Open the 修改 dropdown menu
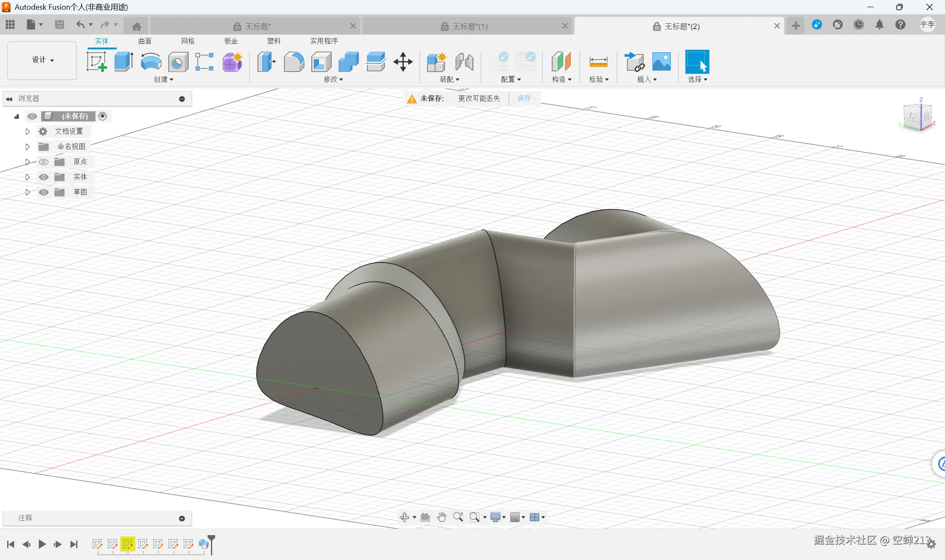Viewport: 945px width, 560px height. point(333,79)
